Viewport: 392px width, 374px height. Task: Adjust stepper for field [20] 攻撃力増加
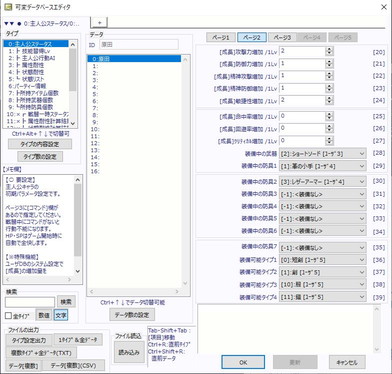(329, 51)
